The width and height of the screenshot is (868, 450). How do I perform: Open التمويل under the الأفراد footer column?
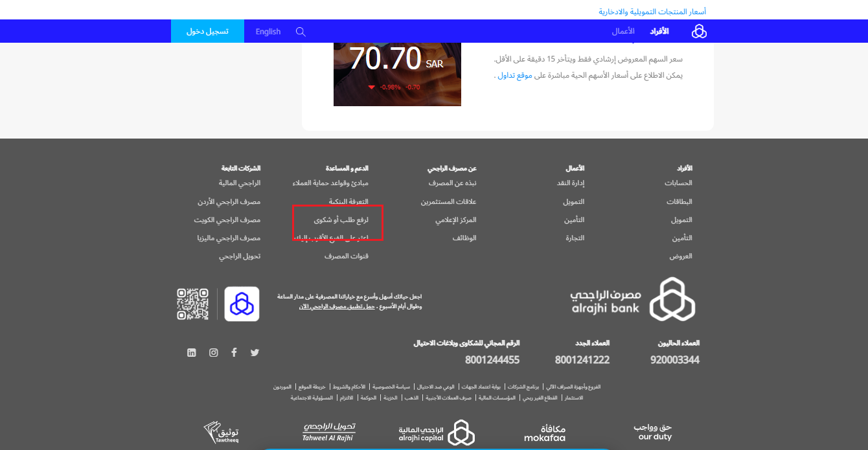pos(681,220)
